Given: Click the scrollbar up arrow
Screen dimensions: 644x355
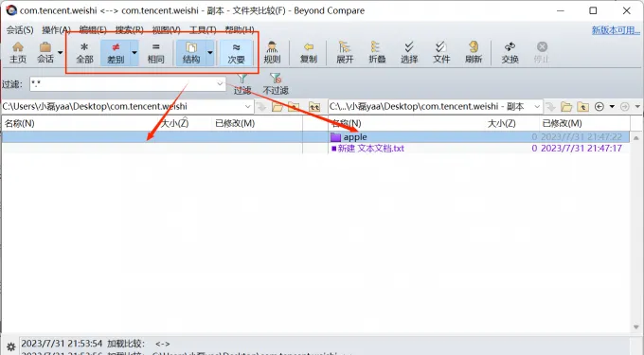Looking at the screenshot, I should 635,138.
